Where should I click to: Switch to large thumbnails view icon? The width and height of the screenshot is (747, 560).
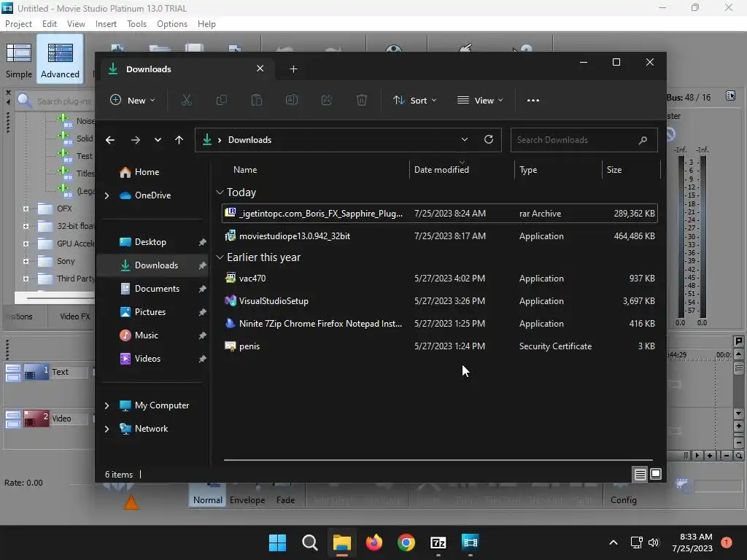click(656, 474)
